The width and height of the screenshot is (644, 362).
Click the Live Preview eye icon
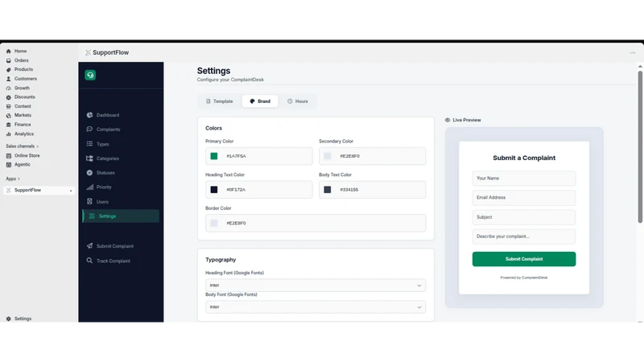tap(448, 120)
